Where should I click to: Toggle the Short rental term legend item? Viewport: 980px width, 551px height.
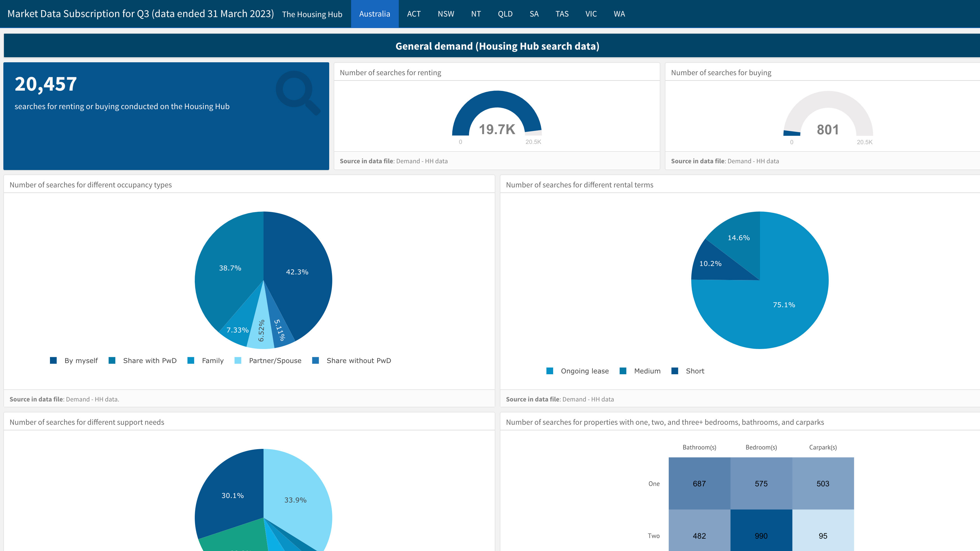click(695, 371)
